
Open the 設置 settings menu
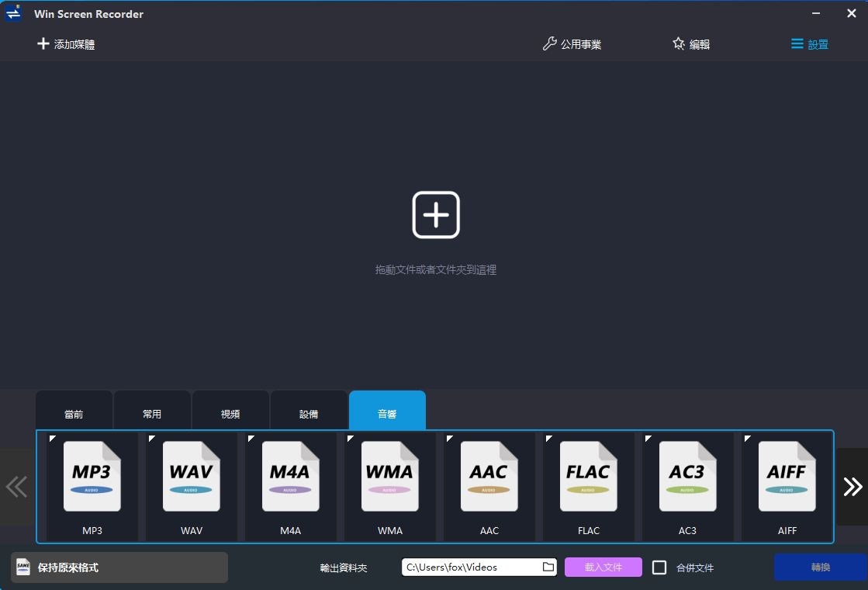pyautogui.click(x=809, y=44)
